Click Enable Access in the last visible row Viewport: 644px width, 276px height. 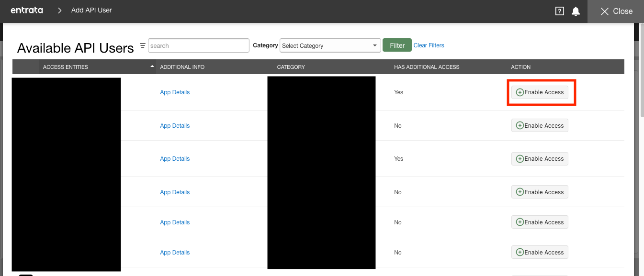[540, 252]
